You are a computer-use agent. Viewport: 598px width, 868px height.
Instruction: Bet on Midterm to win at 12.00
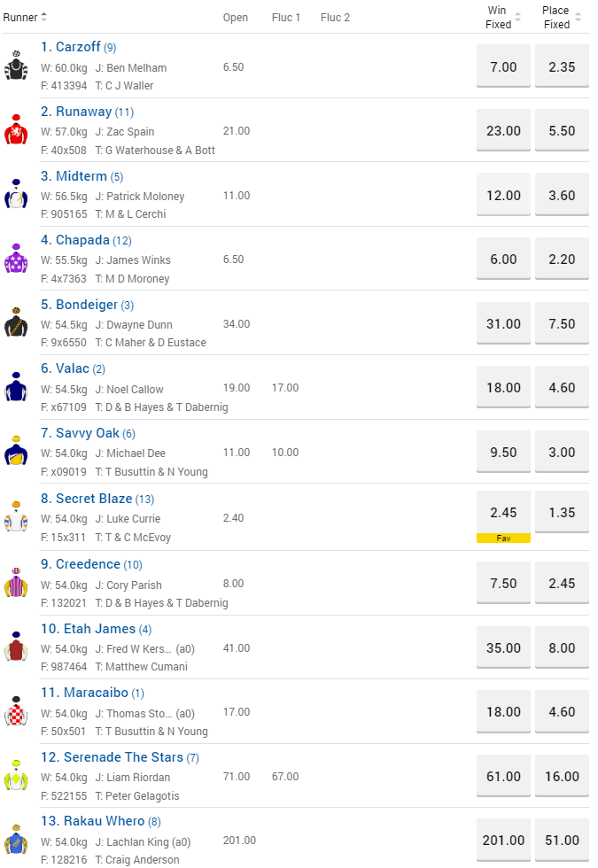(x=503, y=195)
